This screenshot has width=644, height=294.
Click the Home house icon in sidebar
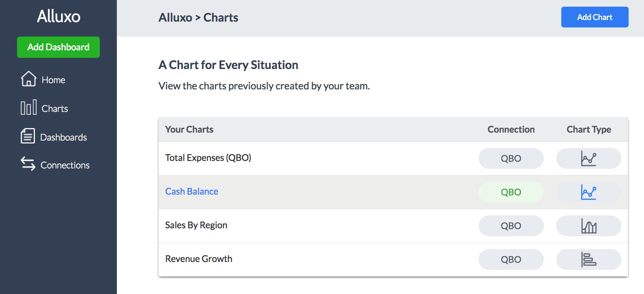pyautogui.click(x=28, y=79)
